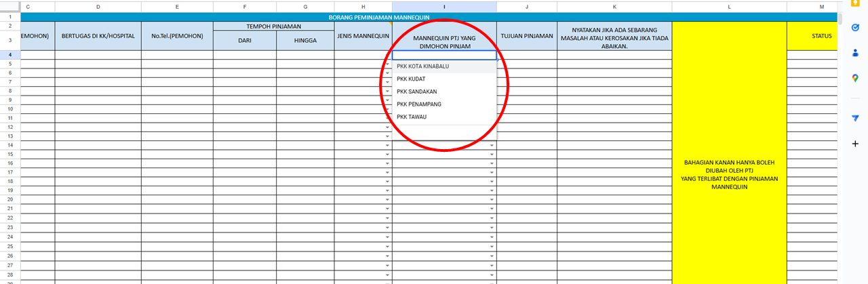868x284 pixels.
Task: Click the yellow STATUS header cell
Action: [x=821, y=36]
